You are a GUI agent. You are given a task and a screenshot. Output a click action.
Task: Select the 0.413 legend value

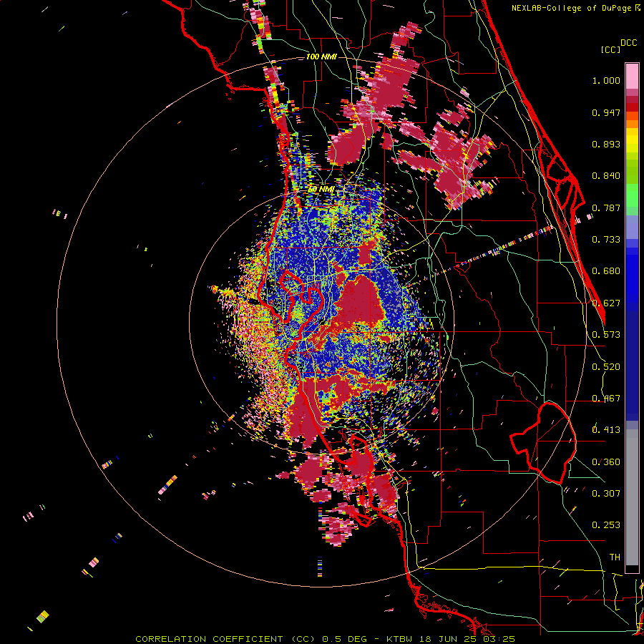tap(606, 430)
